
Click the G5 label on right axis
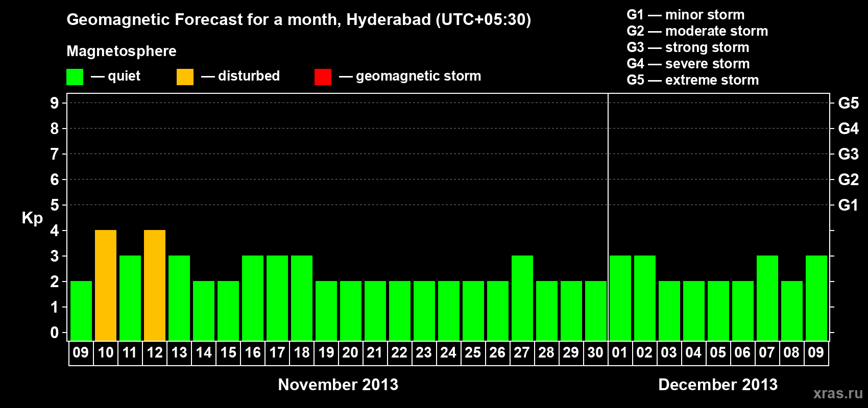coord(849,103)
